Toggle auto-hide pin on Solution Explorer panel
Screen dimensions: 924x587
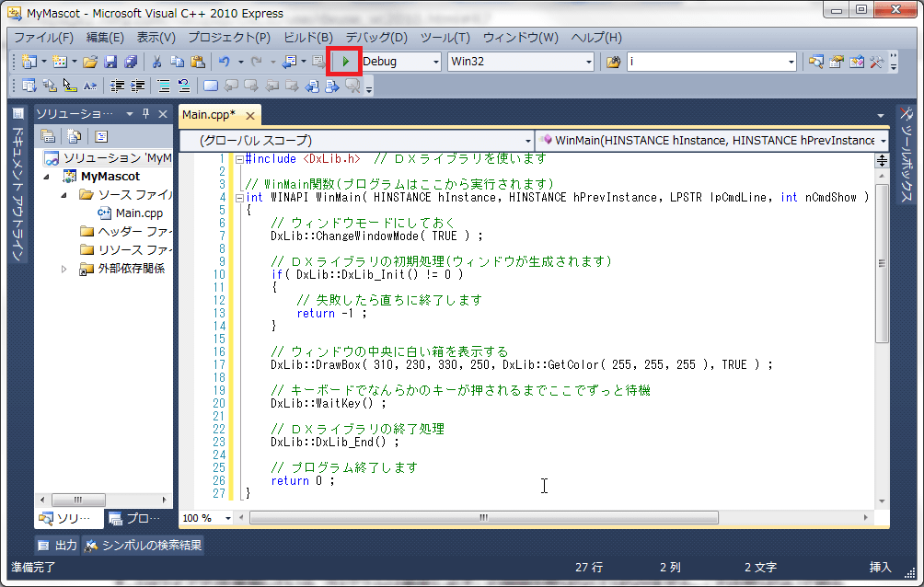[x=146, y=114]
